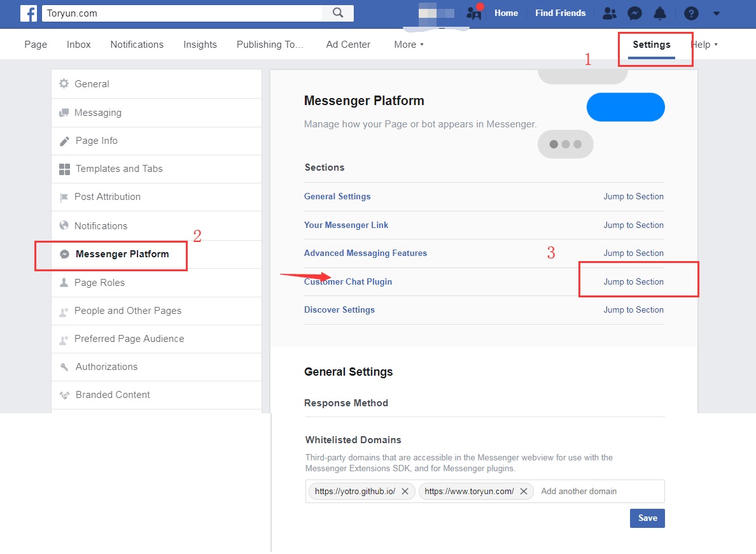Click the help question mark icon
756x554 pixels.
click(x=691, y=13)
